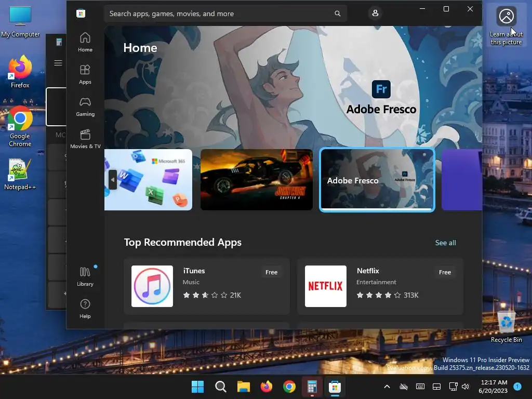Open the clock showing 12:17 AM

click(494, 387)
